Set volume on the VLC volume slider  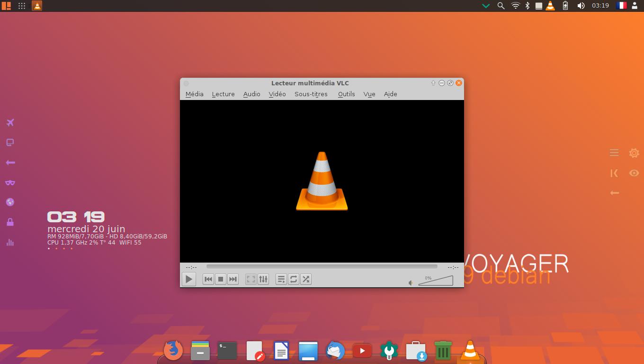tap(436, 281)
